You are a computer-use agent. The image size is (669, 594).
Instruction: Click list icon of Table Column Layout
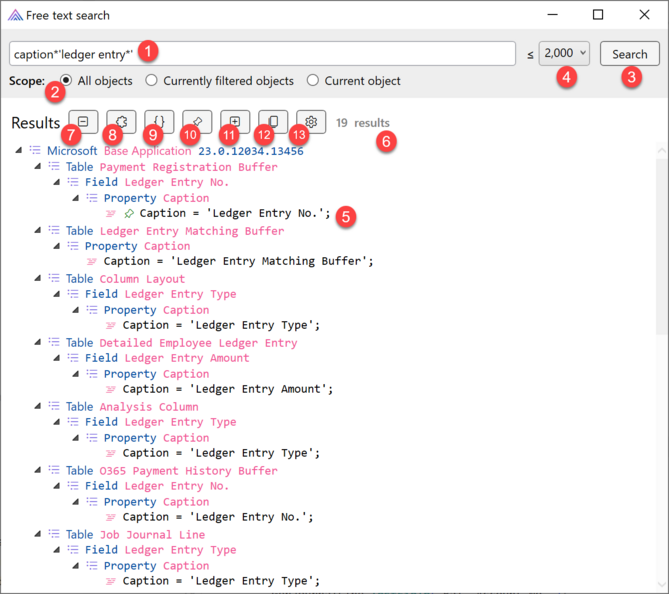click(x=54, y=278)
